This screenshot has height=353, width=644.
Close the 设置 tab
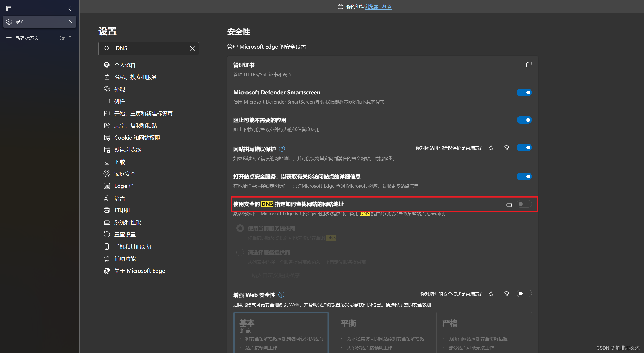click(70, 21)
